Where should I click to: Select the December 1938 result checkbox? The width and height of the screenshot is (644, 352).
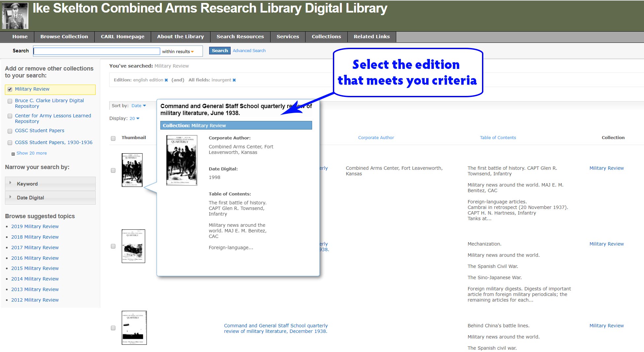pyautogui.click(x=113, y=328)
